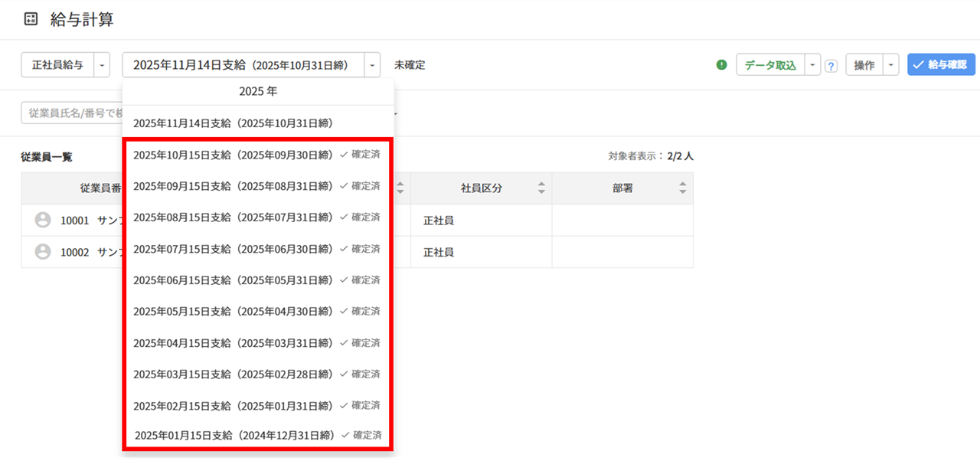
Task: Click the 社員区分 column header
Action: [481, 188]
